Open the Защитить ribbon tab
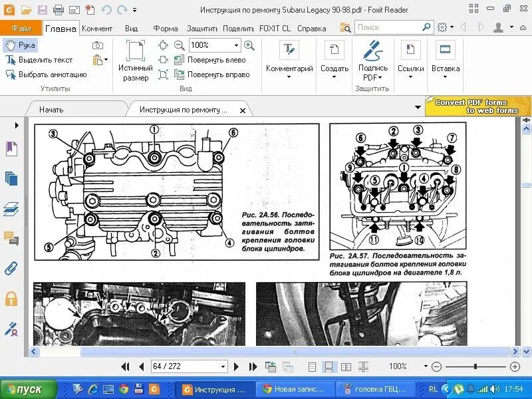 click(202, 29)
